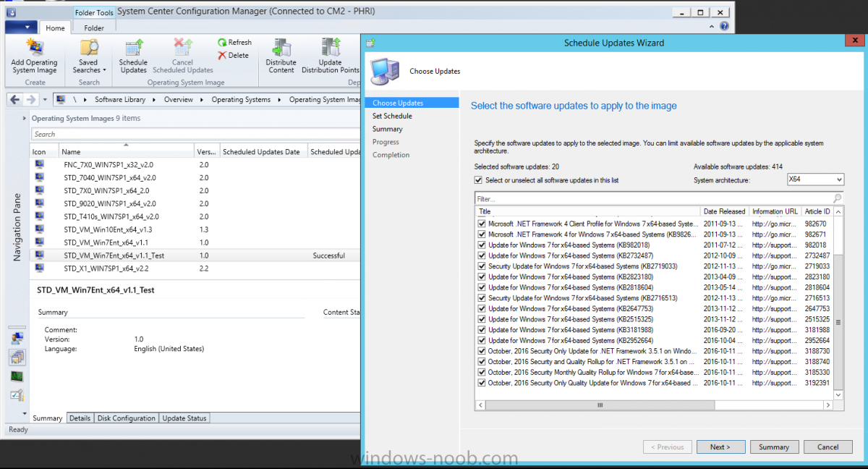Uncheck Security Update KB2716513 checkbox
The image size is (868, 469).
(x=482, y=298)
